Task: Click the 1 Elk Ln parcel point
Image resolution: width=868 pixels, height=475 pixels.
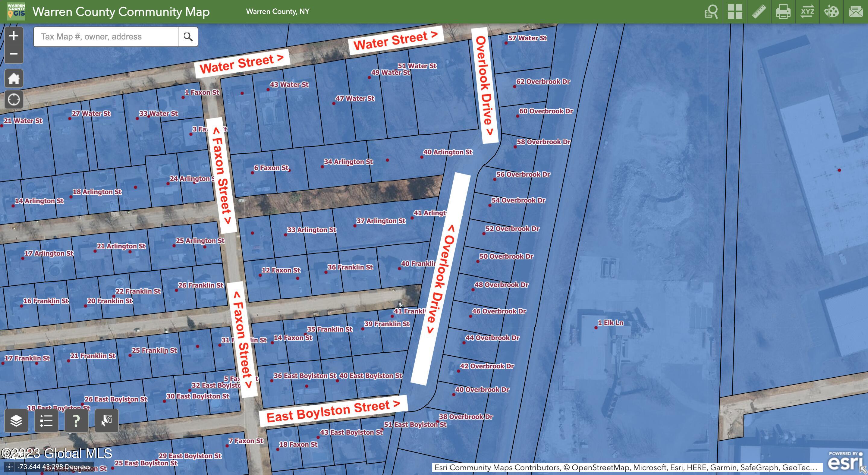Action: [x=596, y=327]
